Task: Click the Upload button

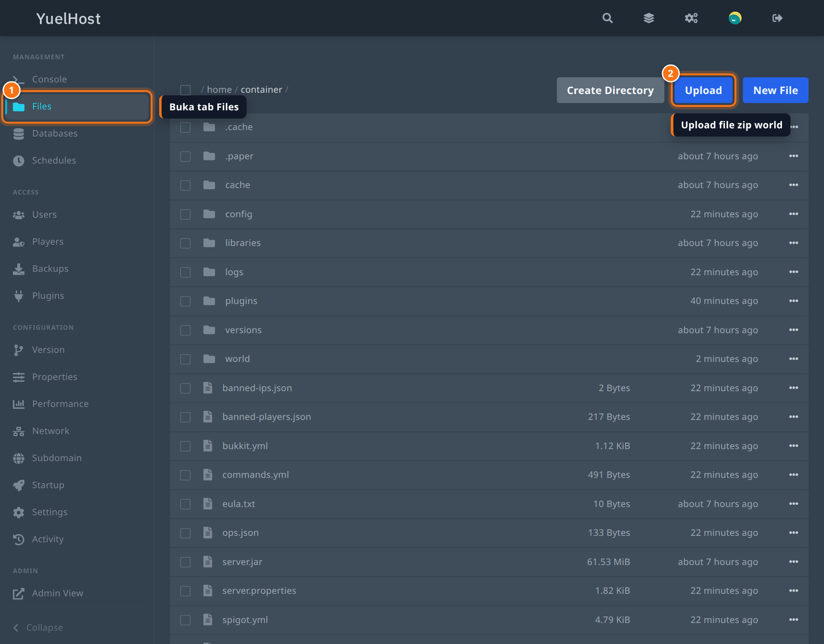Action: pos(703,90)
